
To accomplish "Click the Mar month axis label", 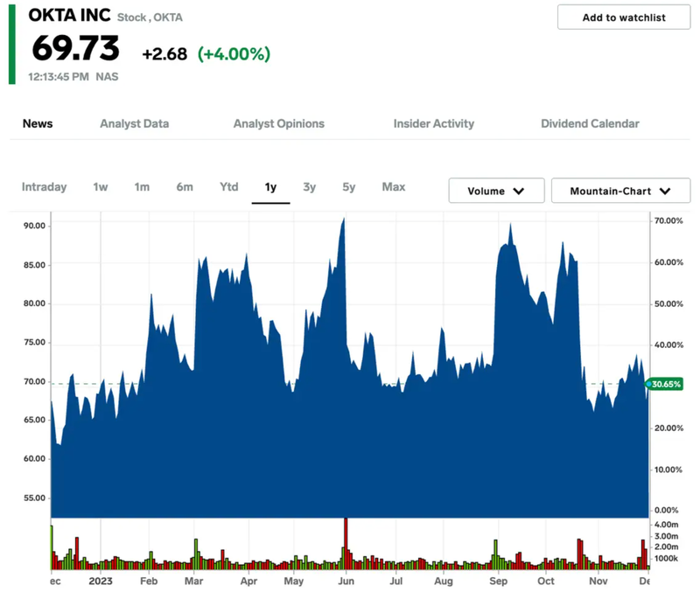I will point(193,581).
